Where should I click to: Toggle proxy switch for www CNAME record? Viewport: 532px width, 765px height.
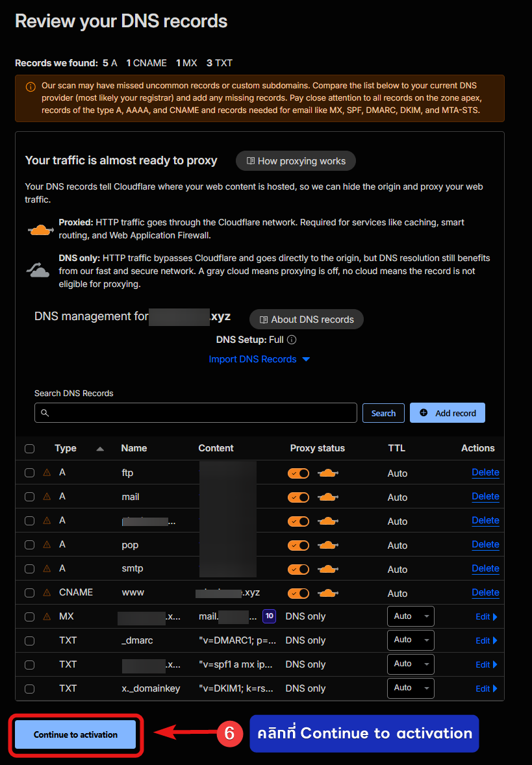tap(298, 594)
